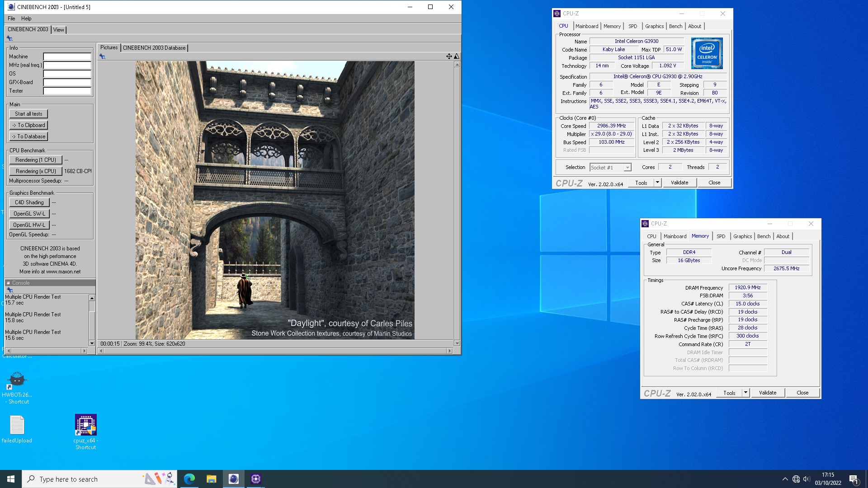Screen dimensions: 868x488
Task: Click the Windows taskbar search box
Action: click(x=99, y=479)
